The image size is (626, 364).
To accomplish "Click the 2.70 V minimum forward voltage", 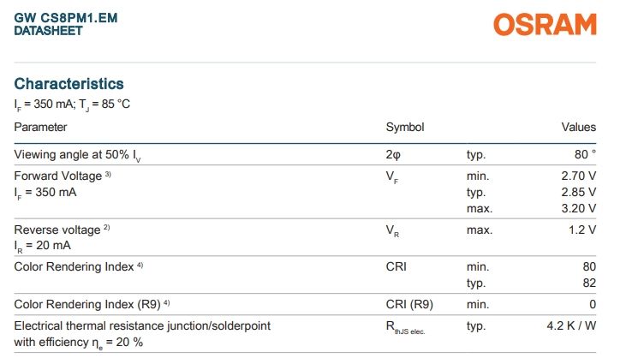I will [578, 176].
